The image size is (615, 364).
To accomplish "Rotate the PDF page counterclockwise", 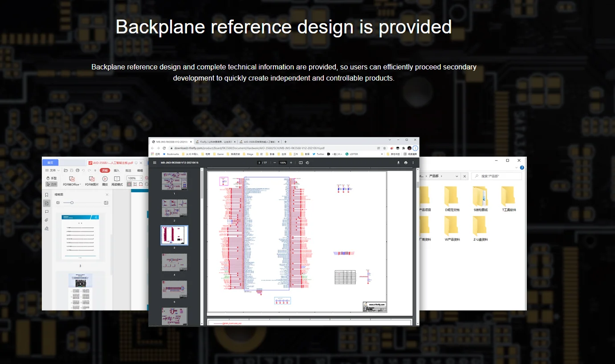I will pyautogui.click(x=307, y=163).
